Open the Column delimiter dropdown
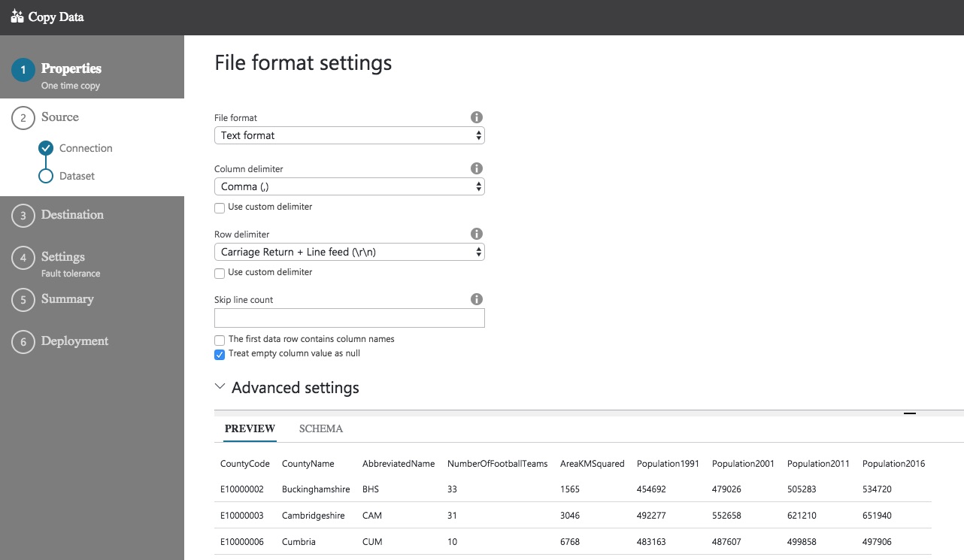The width and height of the screenshot is (964, 560). 349,186
